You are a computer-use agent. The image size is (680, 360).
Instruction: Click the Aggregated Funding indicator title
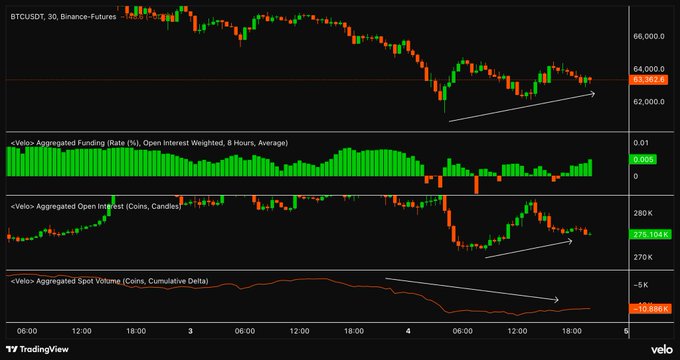(x=149, y=142)
